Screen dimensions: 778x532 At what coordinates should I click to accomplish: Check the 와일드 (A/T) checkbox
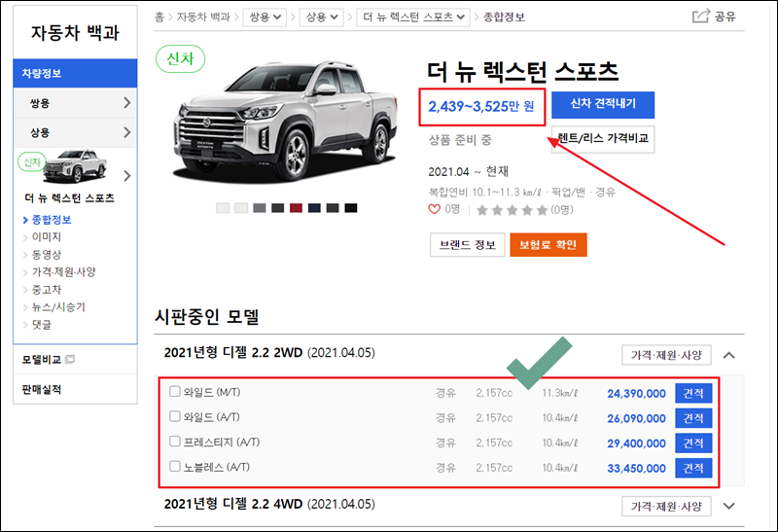tap(175, 416)
